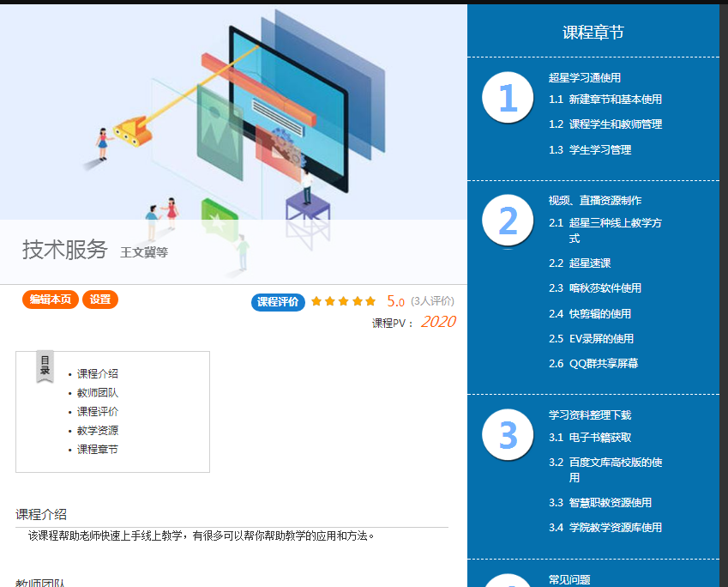Click the chapter 3 number circle
This screenshot has height=587, width=728.
point(508,435)
